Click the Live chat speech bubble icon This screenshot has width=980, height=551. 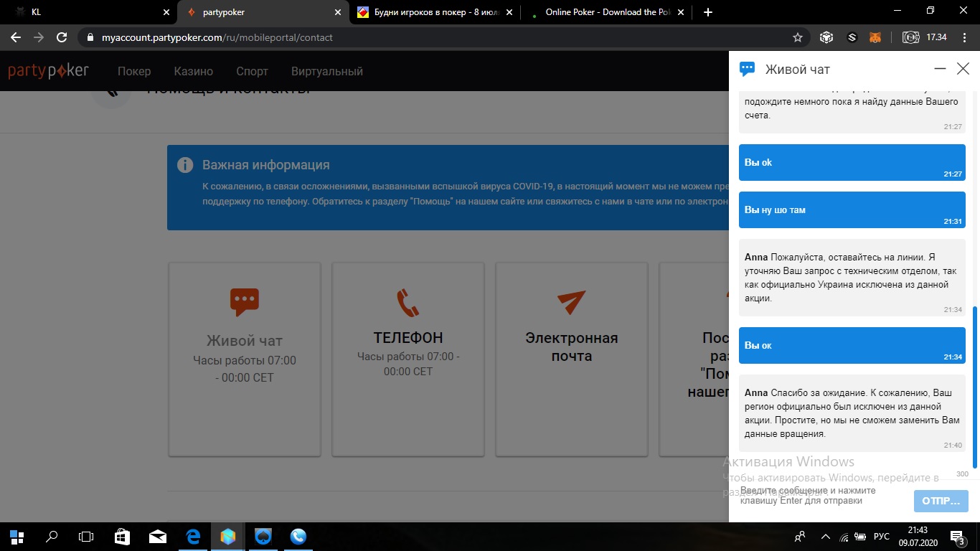pos(244,302)
